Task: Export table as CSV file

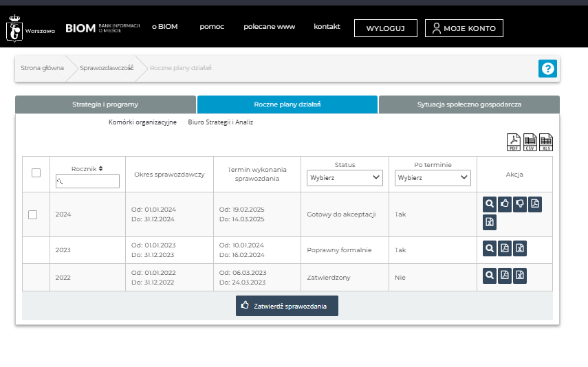Action: (530, 142)
